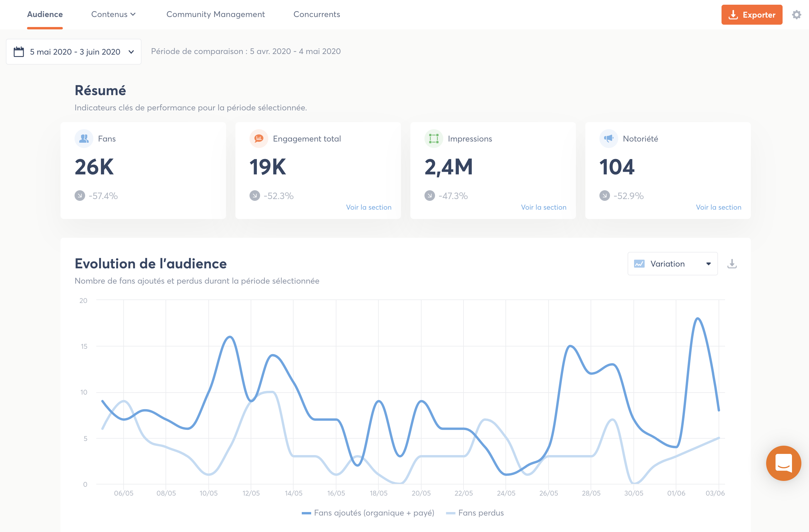The height and width of the screenshot is (532, 809).
Task: Open the Variation chart type dropdown
Action: pyautogui.click(x=672, y=264)
